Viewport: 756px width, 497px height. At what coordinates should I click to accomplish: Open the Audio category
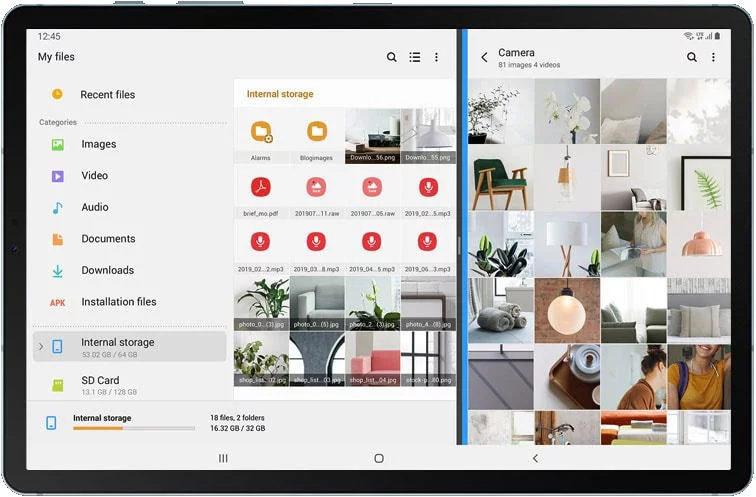point(94,207)
